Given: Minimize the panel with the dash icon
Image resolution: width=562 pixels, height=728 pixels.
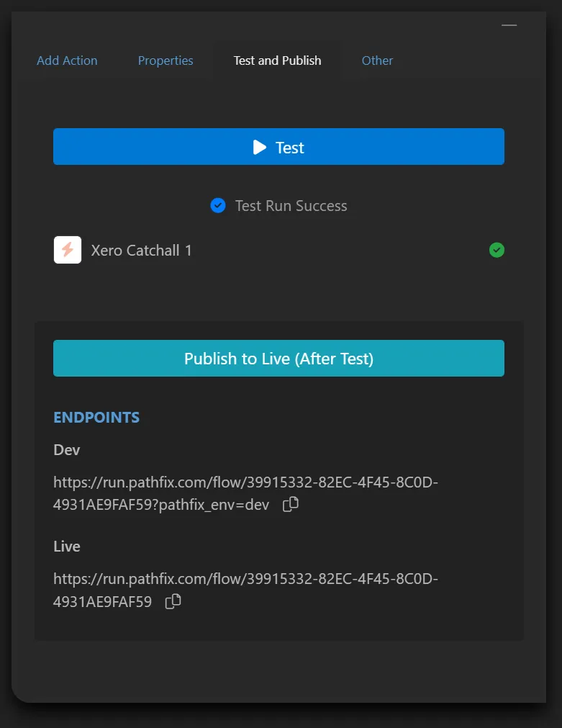Looking at the screenshot, I should (509, 25).
